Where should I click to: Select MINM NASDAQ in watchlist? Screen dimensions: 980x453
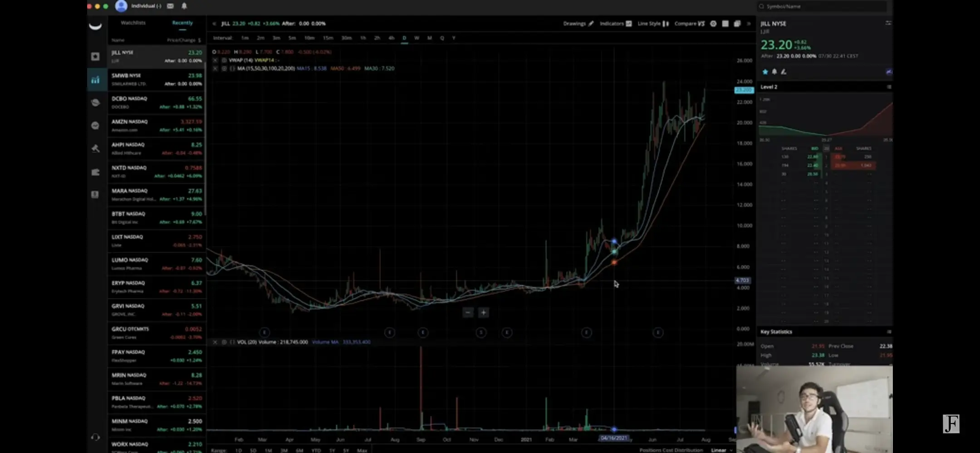pos(157,425)
